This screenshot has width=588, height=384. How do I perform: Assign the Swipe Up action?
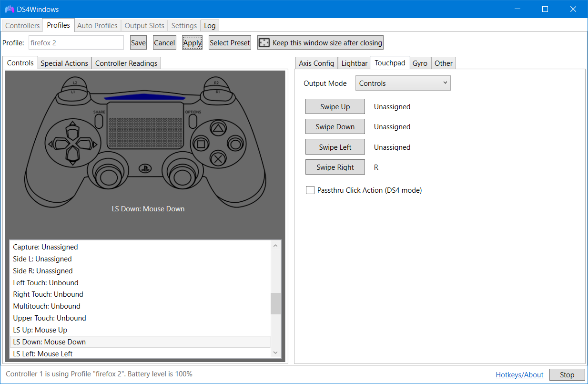pos(335,107)
